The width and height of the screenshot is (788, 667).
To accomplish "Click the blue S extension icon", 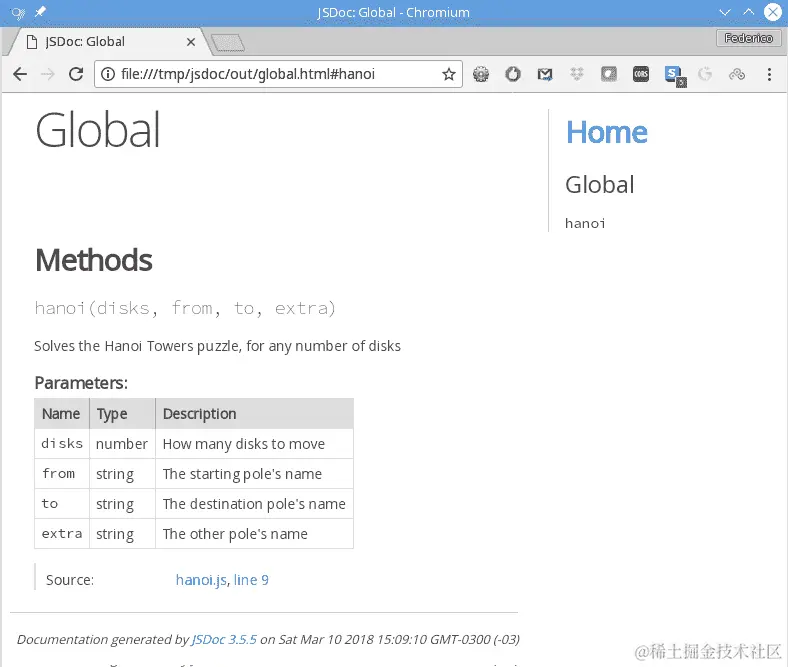I will point(674,76).
